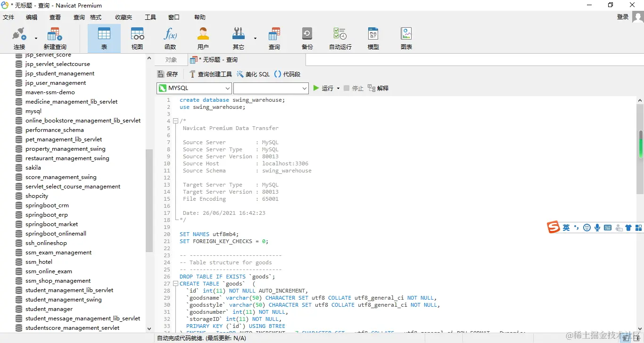Click 美化 SQL beautify button
The width and height of the screenshot is (644, 343).
coord(253,74)
